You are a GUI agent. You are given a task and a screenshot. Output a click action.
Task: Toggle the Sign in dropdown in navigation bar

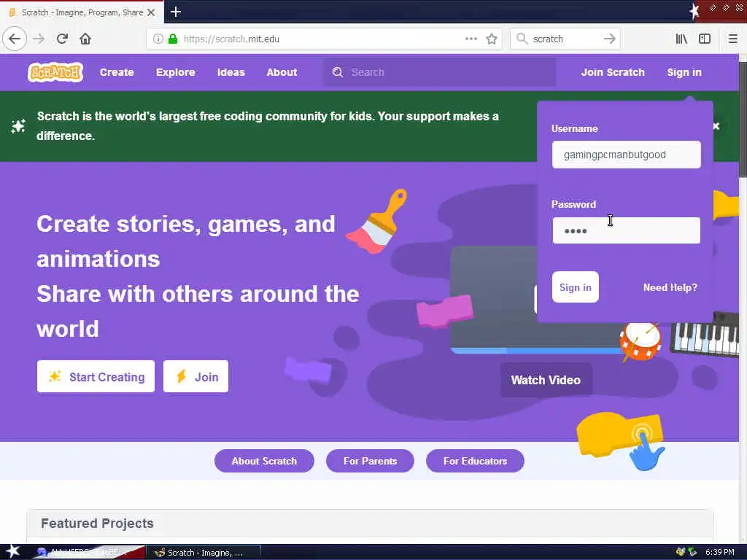pyautogui.click(x=684, y=72)
